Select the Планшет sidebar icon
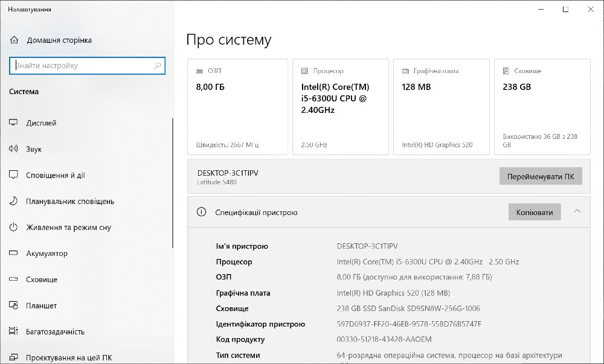The width and height of the screenshot is (604, 364). click(x=13, y=306)
